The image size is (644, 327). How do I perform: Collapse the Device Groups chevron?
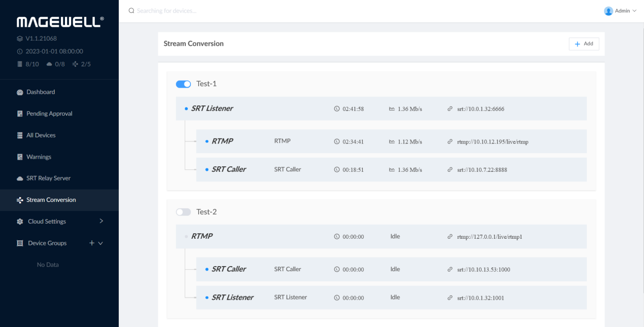click(100, 243)
